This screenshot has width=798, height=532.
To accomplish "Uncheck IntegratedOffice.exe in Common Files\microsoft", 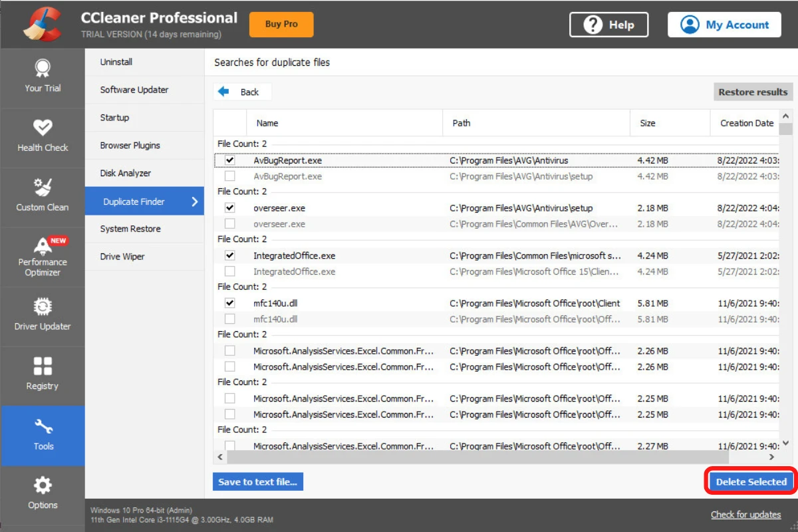I will [x=229, y=255].
